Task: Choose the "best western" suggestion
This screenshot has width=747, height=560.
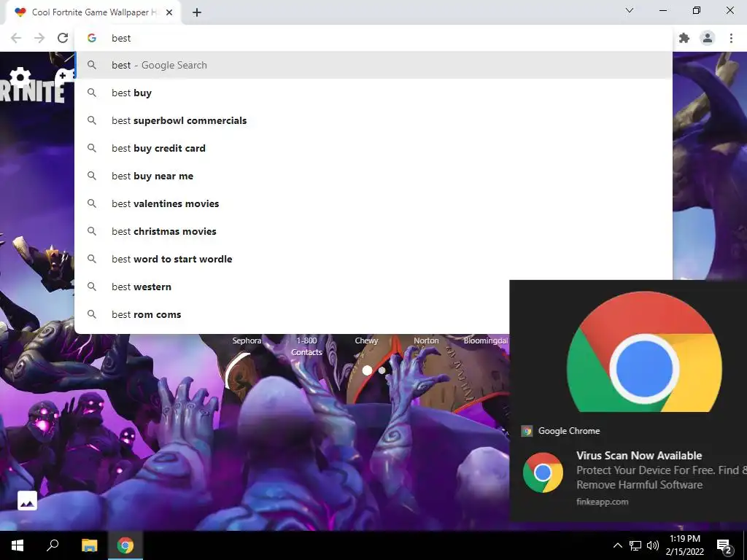Action: pos(292,287)
